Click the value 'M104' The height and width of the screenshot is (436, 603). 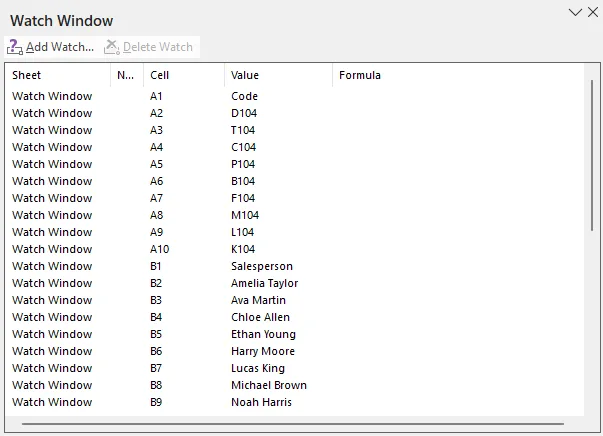(245, 215)
